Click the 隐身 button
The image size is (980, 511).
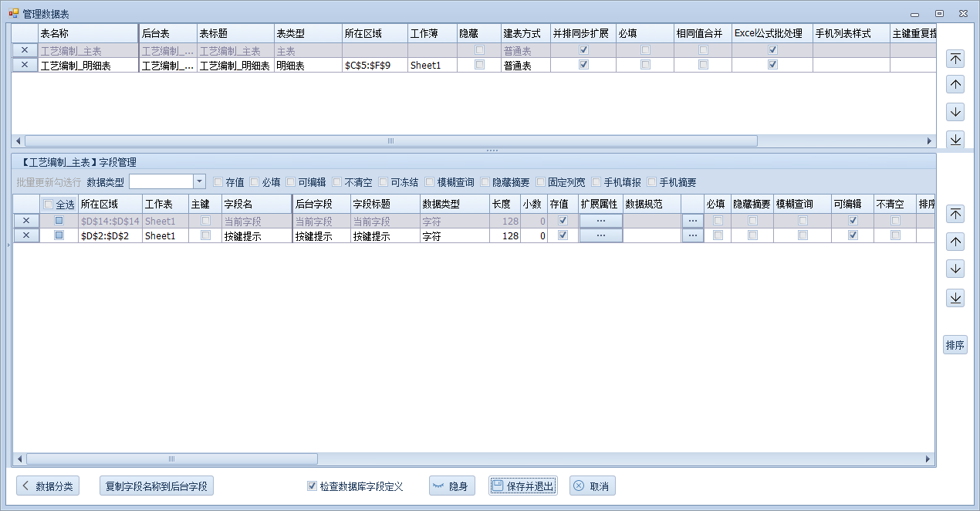coord(451,486)
